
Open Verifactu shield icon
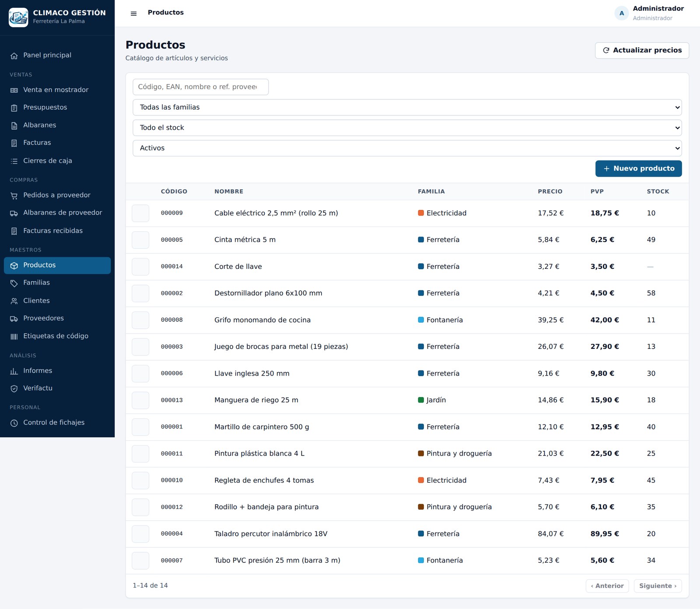[x=14, y=388]
